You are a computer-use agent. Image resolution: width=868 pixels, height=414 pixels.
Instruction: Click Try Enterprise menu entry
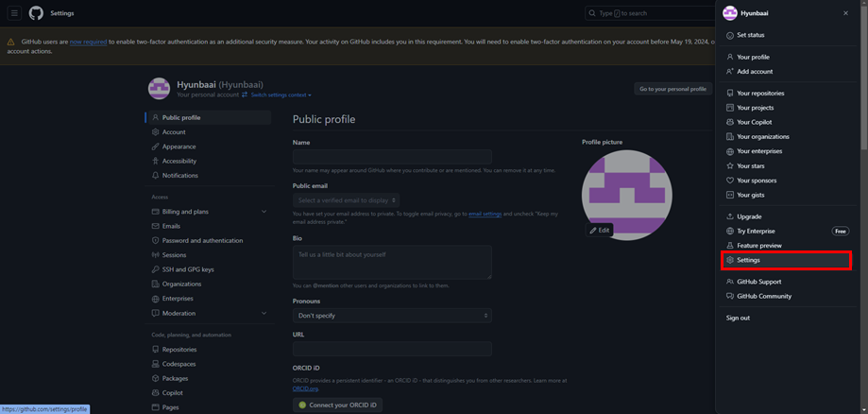pos(786,232)
